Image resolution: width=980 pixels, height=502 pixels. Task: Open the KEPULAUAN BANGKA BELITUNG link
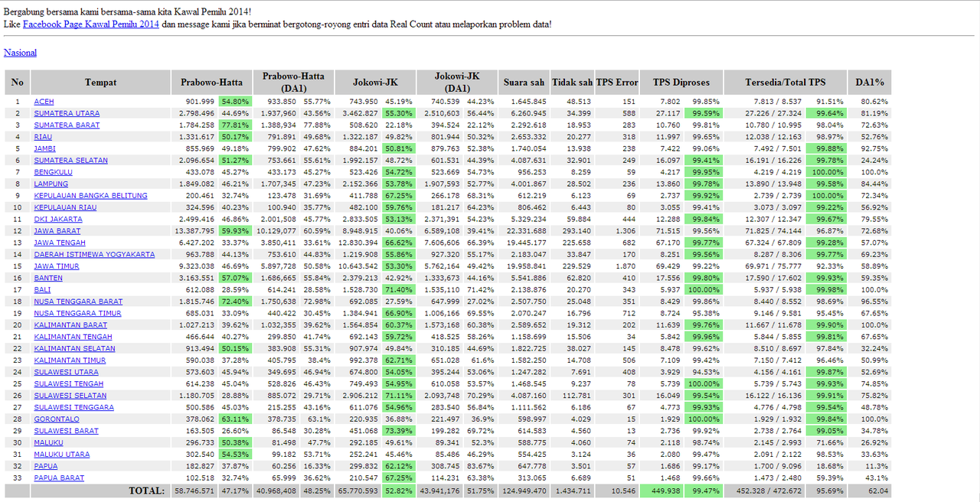[90, 196]
